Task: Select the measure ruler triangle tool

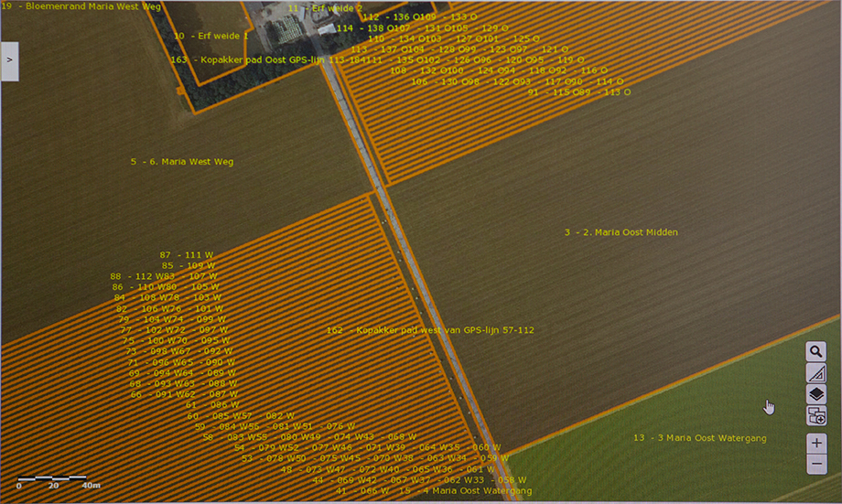Action: tap(816, 373)
